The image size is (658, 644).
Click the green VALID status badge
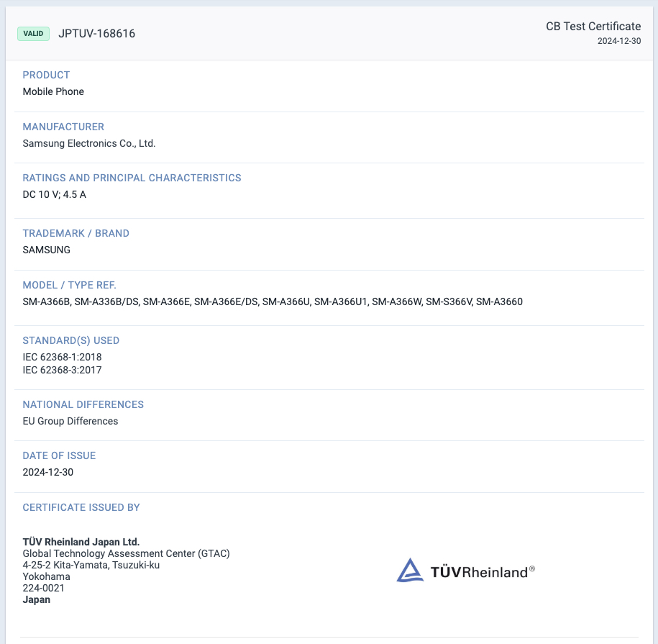tap(33, 34)
